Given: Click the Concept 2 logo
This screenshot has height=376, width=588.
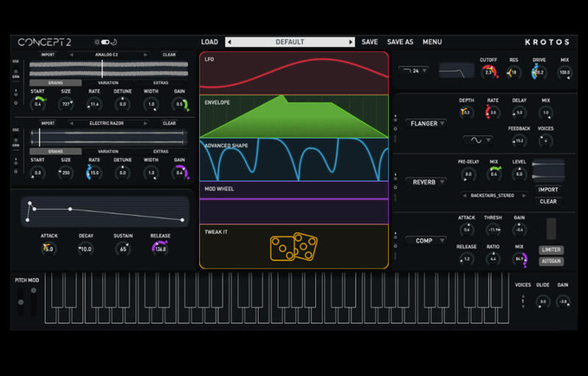Looking at the screenshot, I should (44, 42).
